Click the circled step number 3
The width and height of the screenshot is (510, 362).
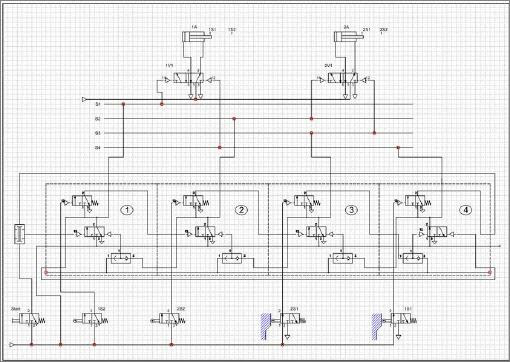(351, 210)
